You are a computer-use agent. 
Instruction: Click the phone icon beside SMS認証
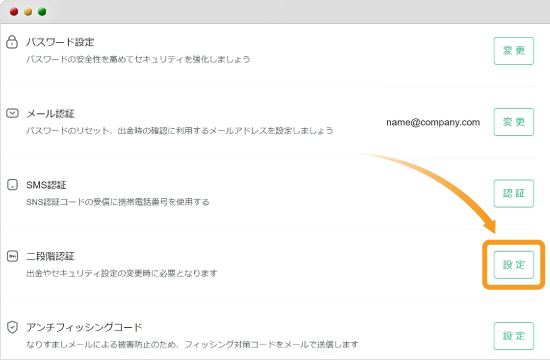(x=12, y=185)
